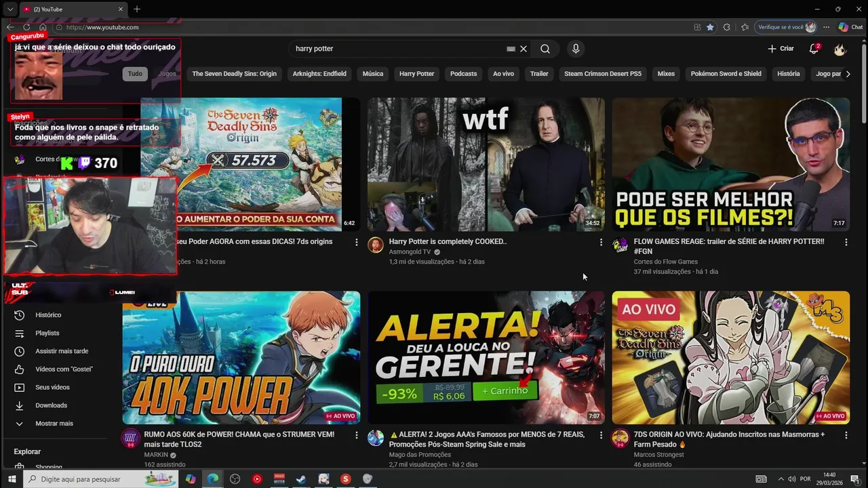Open options menu for FLOW GAMES REAGE video
The image size is (868, 488).
[846, 242]
